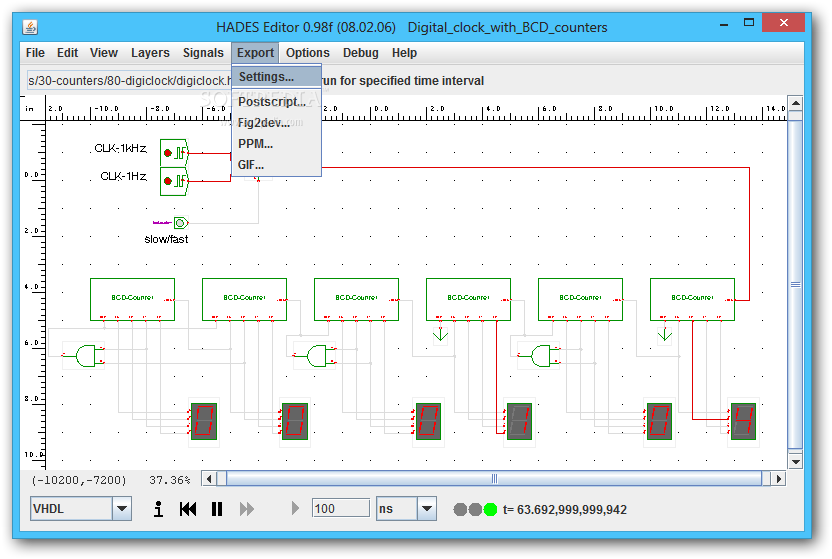The height and width of the screenshot is (559, 832).
Task: Click the first seven-segment display
Action: (x=204, y=422)
